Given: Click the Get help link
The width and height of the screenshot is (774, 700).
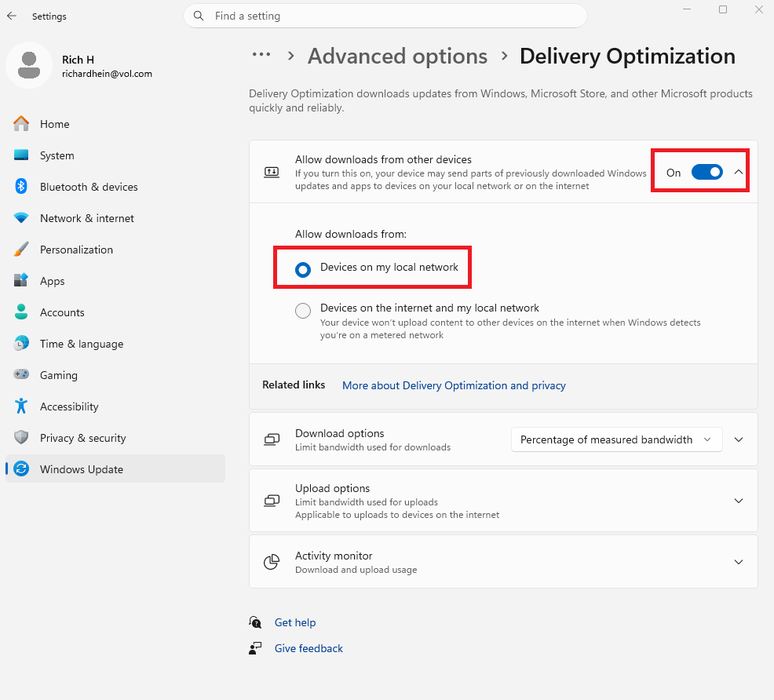Looking at the screenshot, I should coord(295,622).
